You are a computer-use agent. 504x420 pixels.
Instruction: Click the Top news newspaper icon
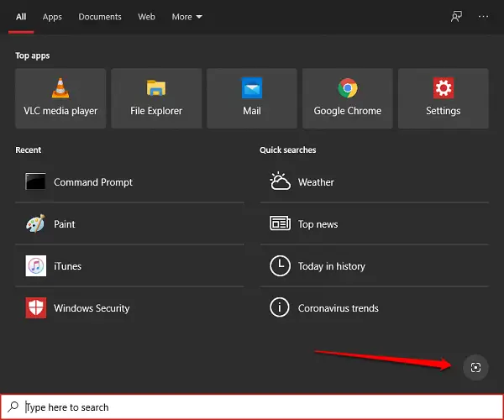(280, 223)
